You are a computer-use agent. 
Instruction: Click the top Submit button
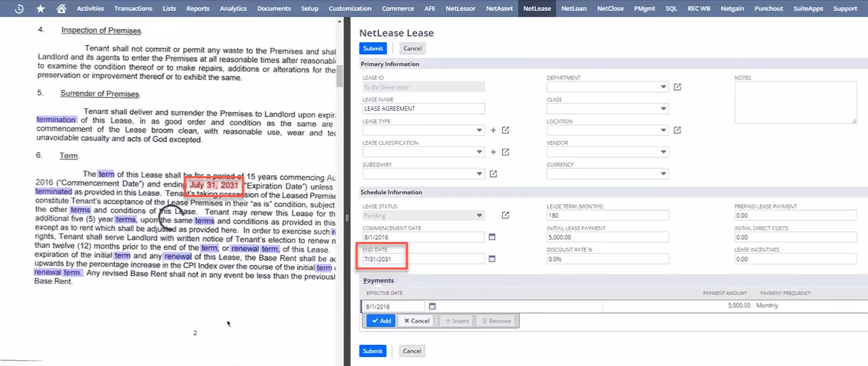point(373,48)
